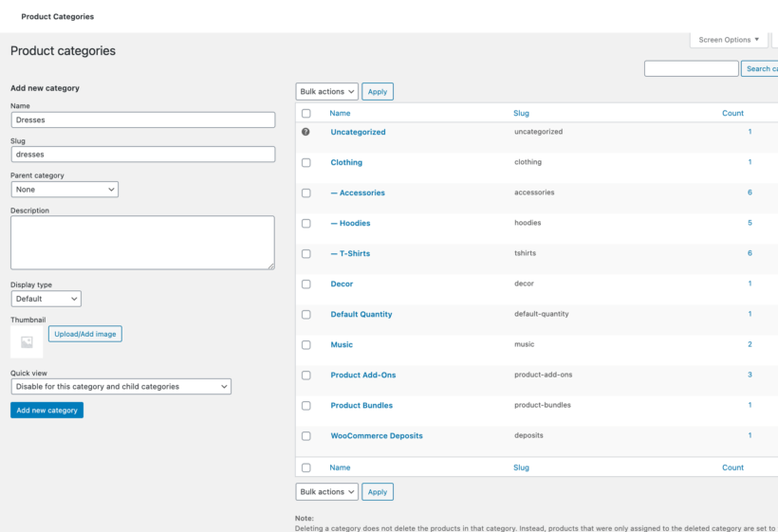
Task: Click the Name field containing Dresses
Action: pos(143,120)
